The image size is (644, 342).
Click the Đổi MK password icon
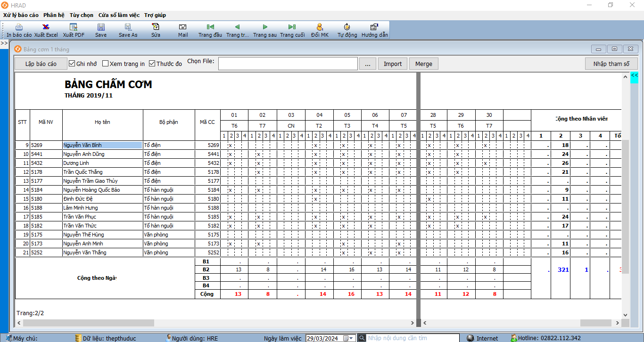pyautogui.click(x=320, y=27)
